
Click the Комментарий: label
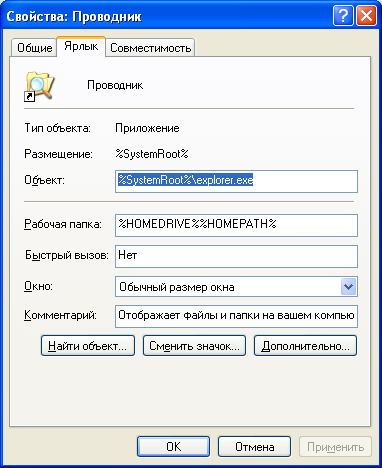click(60, 315)
